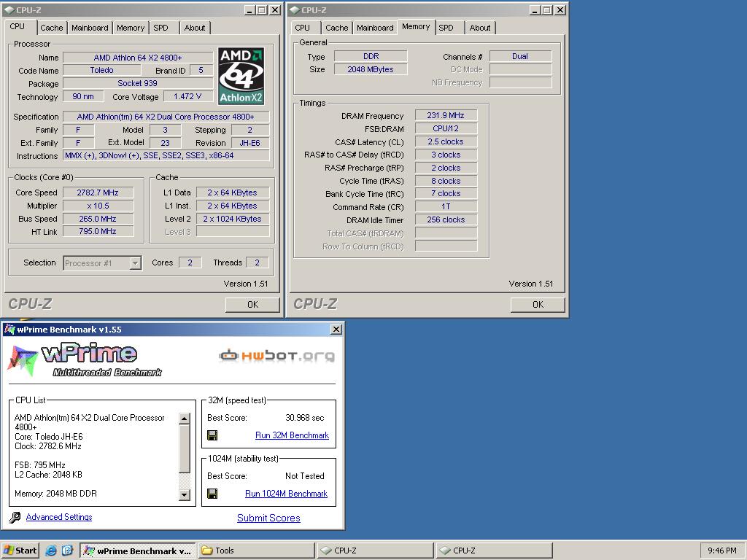747x560 pixels.
Task: Click the 30.968 sec best score
Action: point(304,418)
